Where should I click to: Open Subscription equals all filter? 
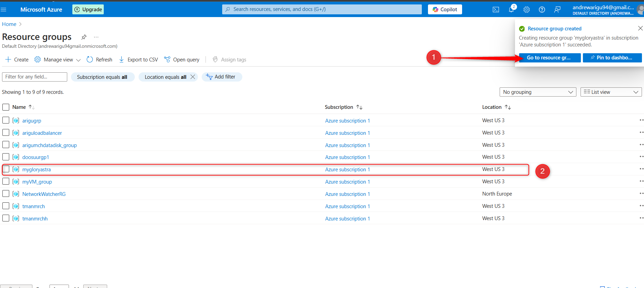[x=102, y=77]
